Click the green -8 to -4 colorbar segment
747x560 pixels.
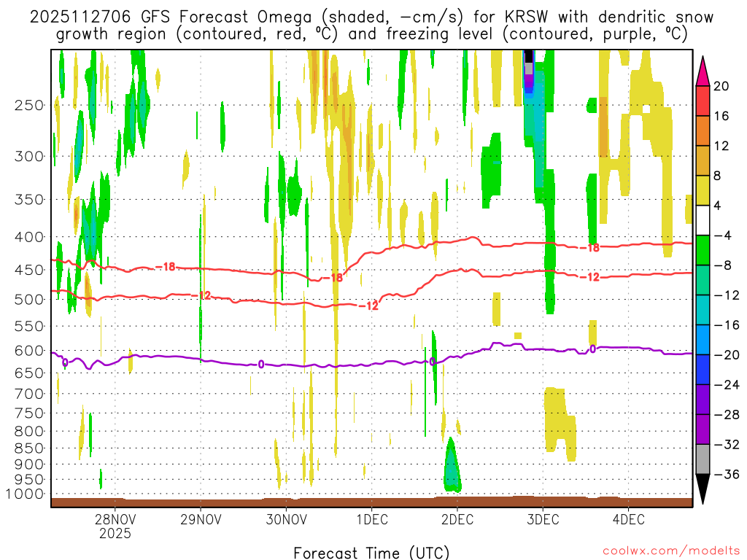(x=703, y=250)
